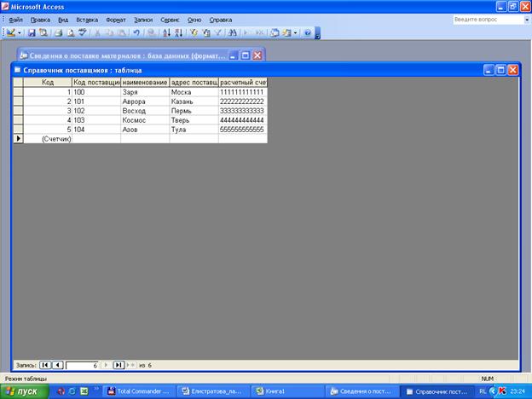Click the Copy toolbar icon
The height and width of the screenshot is (399, 532).
pyautogui.click(x=110, y=33)
